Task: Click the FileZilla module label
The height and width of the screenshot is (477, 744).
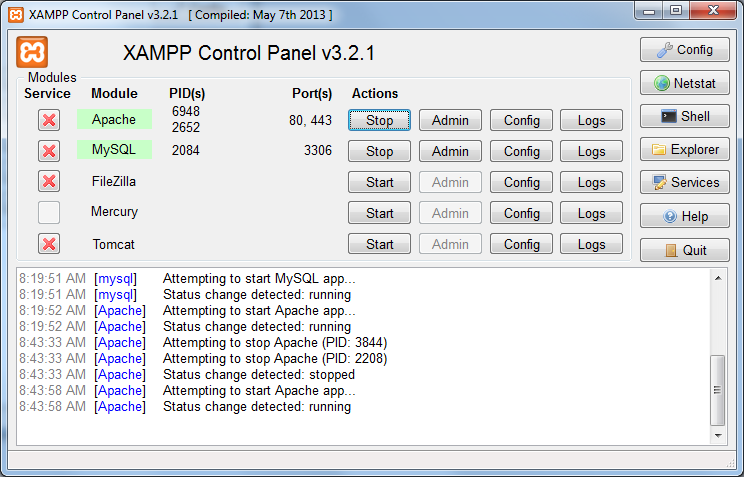Action: click(x=114, y=181)
